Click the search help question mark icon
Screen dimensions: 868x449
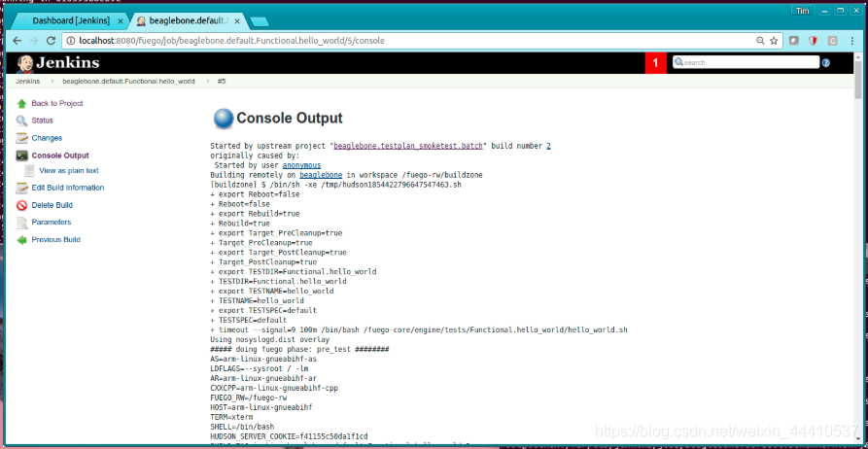[826, 63]
